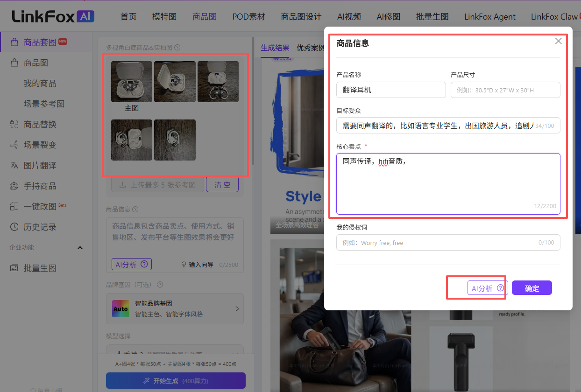Viewport: 581px width, 392px height.
Task: Collapse the 企业功能 section
Action: tap(80, 247)
